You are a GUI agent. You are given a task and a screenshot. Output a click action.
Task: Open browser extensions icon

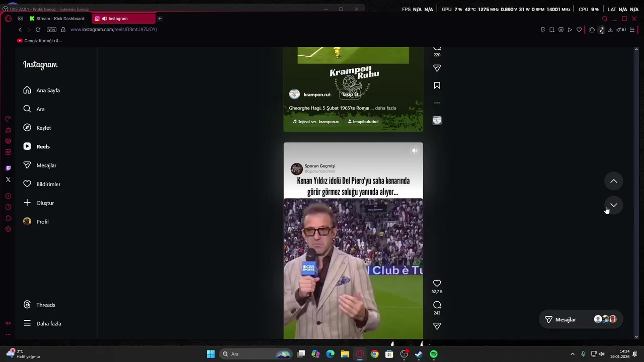(x=592, y=30)
